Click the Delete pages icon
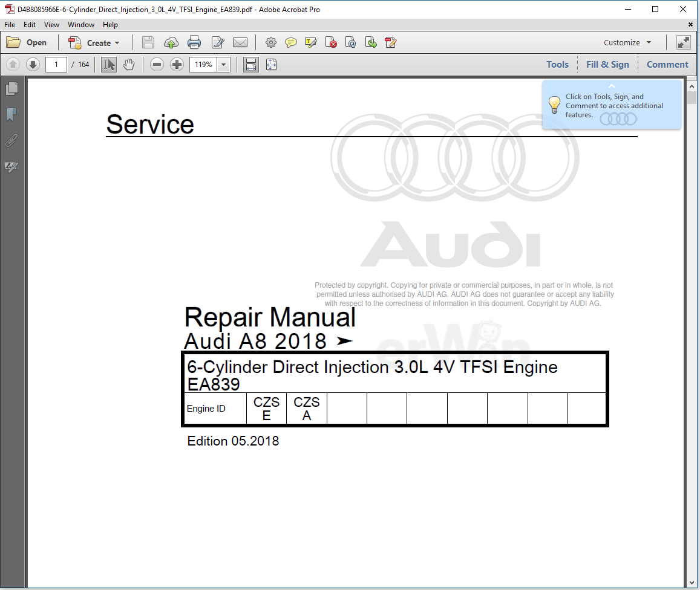Viewport: 700px width, 590px height. [x=331, y=43]
